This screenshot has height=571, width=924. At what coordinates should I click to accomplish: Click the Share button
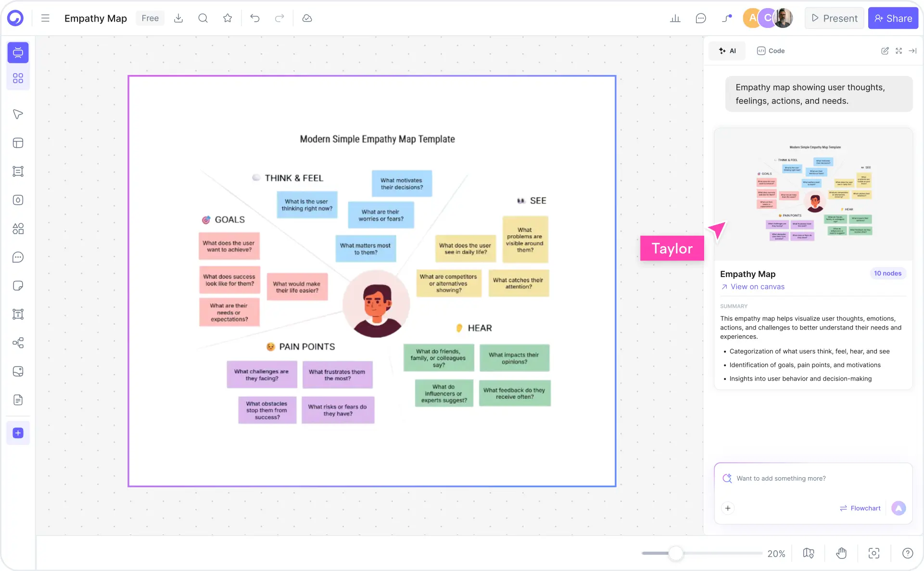[x=893, y=18]
